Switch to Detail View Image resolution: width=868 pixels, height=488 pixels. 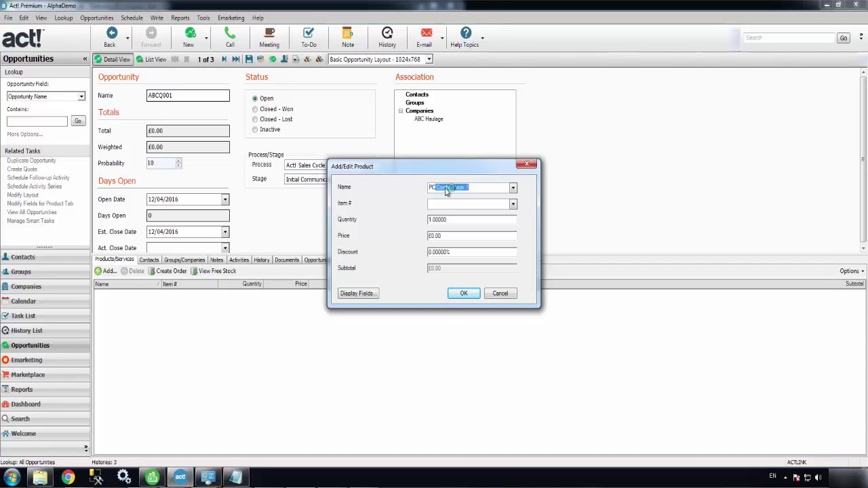pos(112,60)
